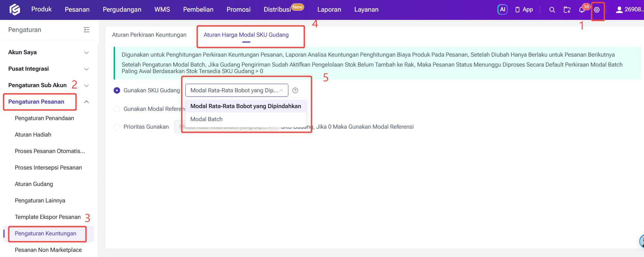Open the Distribusi menu
Image resolution: width=644 pixels, height=257 pixels.
point(277,10)
